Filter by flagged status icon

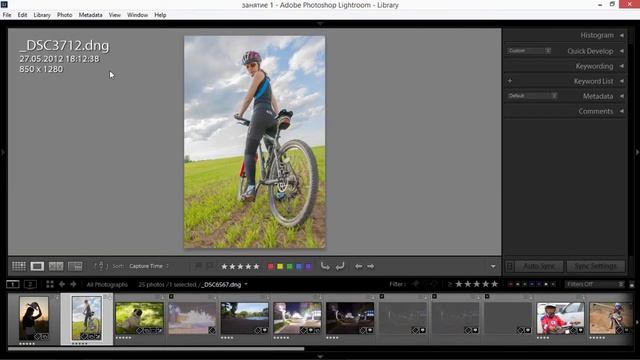pos(416,284)
